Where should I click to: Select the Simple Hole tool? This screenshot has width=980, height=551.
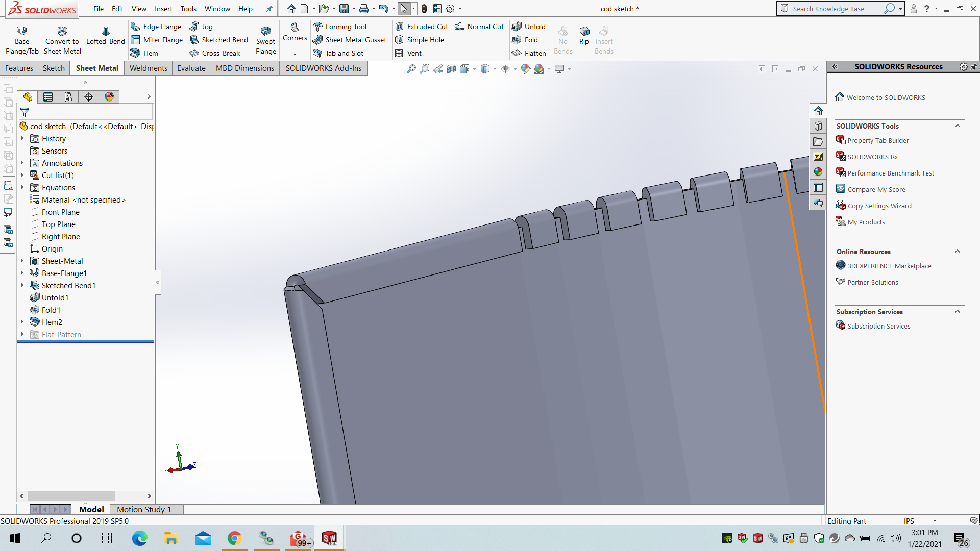tap(420, 40)
